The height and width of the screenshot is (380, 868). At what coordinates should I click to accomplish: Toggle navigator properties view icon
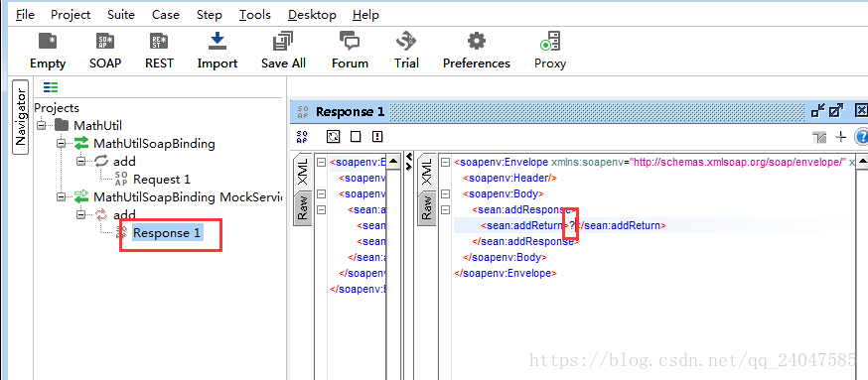point(51,87)
